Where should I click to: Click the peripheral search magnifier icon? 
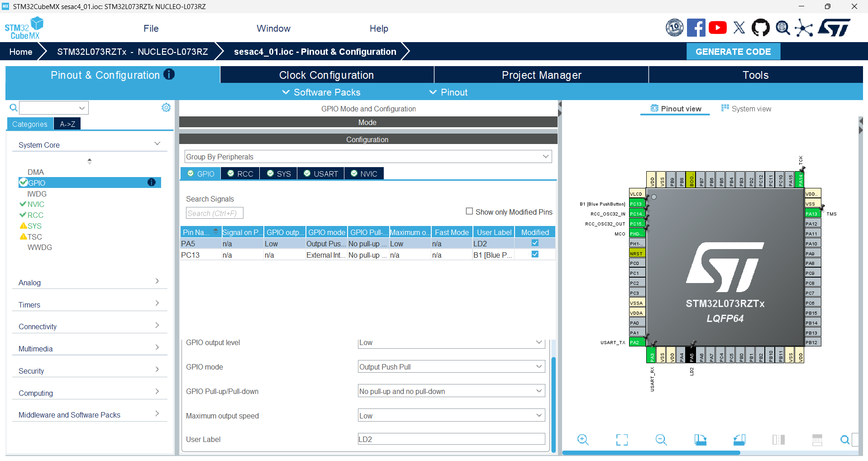pos(14,108)
